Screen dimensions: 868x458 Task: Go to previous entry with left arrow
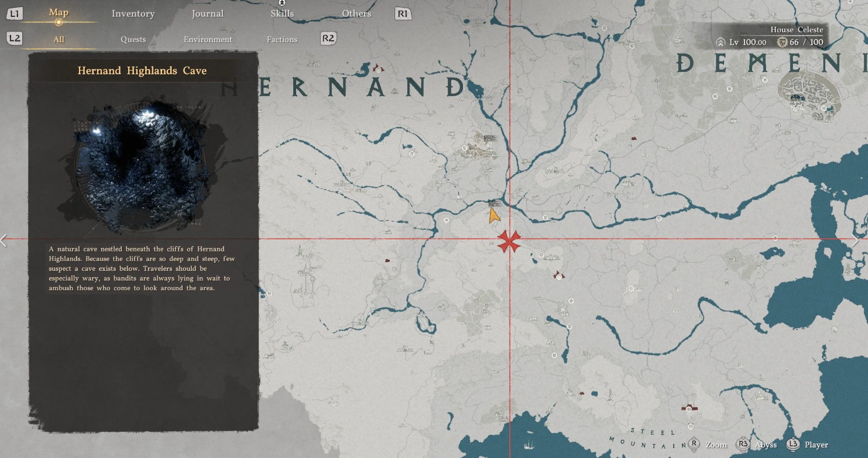click(4, 240)
